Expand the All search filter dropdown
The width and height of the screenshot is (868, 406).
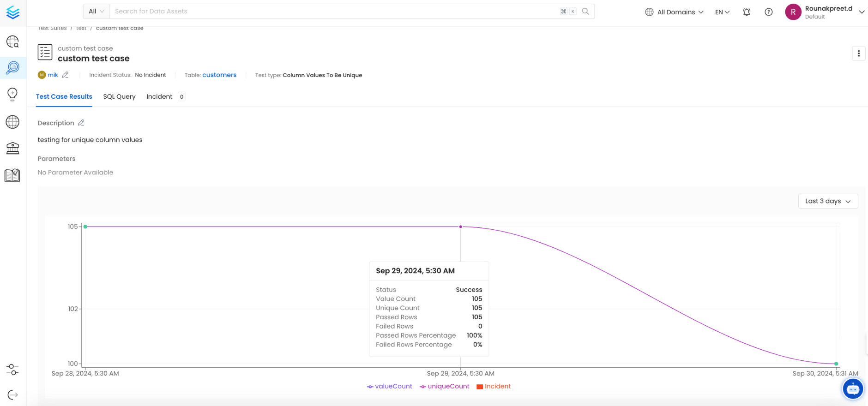96,11
